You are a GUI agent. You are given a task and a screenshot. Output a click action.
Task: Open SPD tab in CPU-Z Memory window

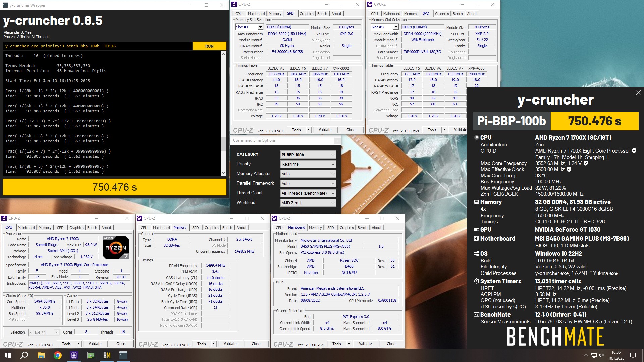tap(195, 228)
